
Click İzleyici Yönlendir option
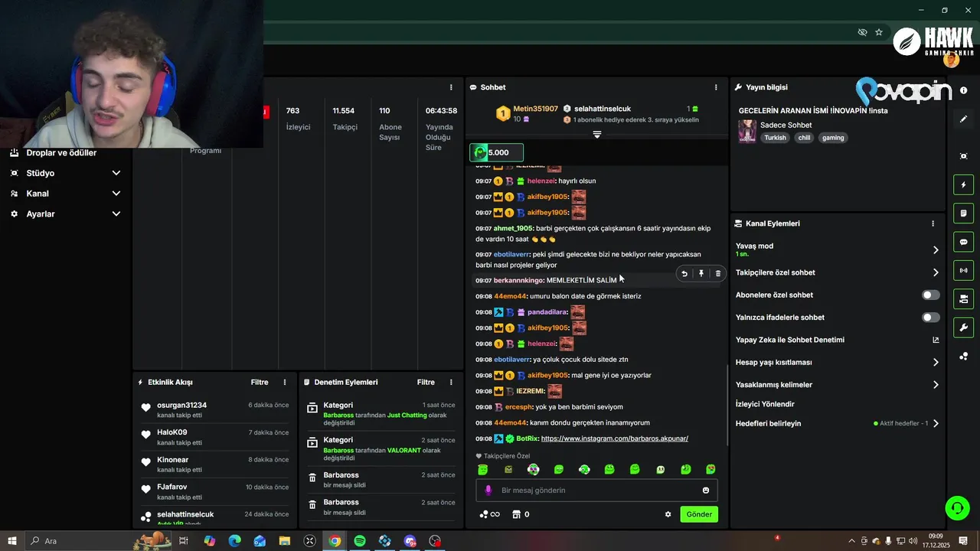pyautogui.click(x=765, y=404)
